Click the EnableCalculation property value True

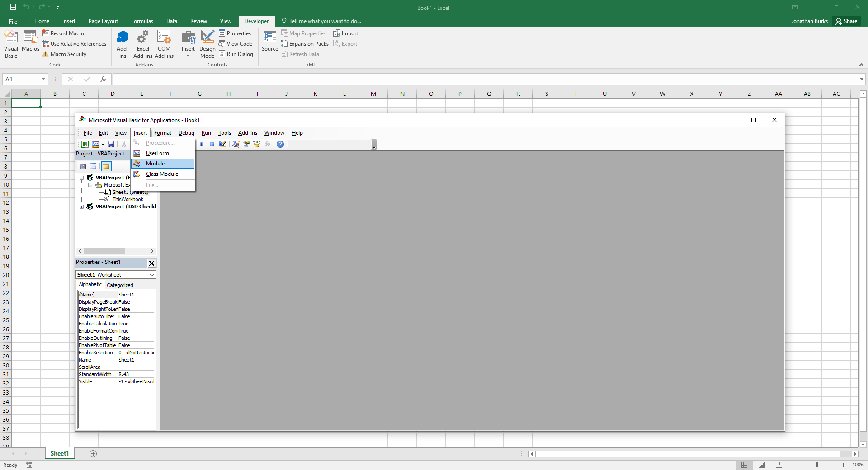[136, 324]
